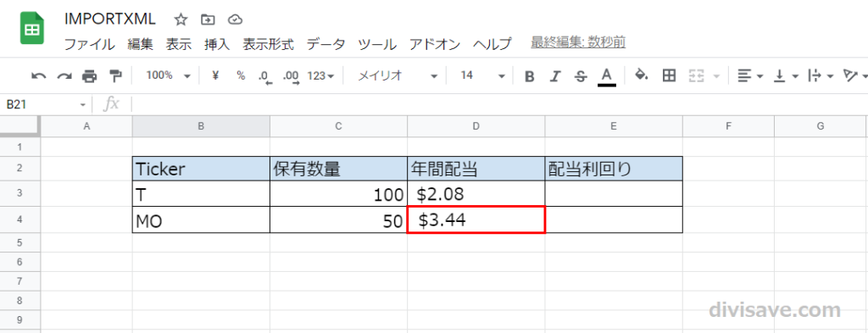Select column F header

pyautogui.click(x=728, y=126)
